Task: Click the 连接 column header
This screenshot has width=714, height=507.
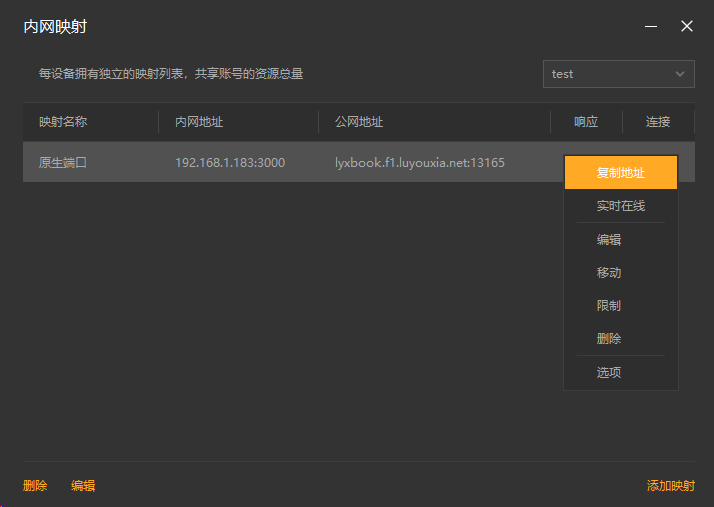Action: (658, 122)
